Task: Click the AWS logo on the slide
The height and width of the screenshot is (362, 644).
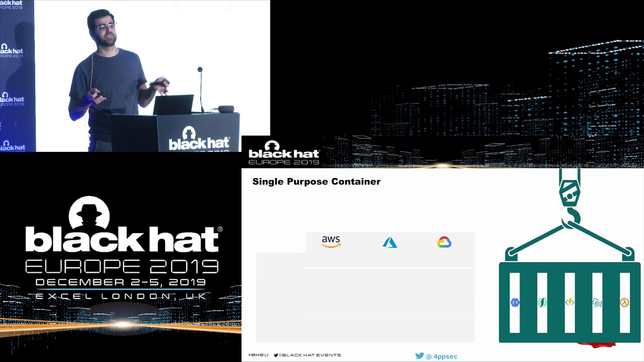Action: click(331, 242)
